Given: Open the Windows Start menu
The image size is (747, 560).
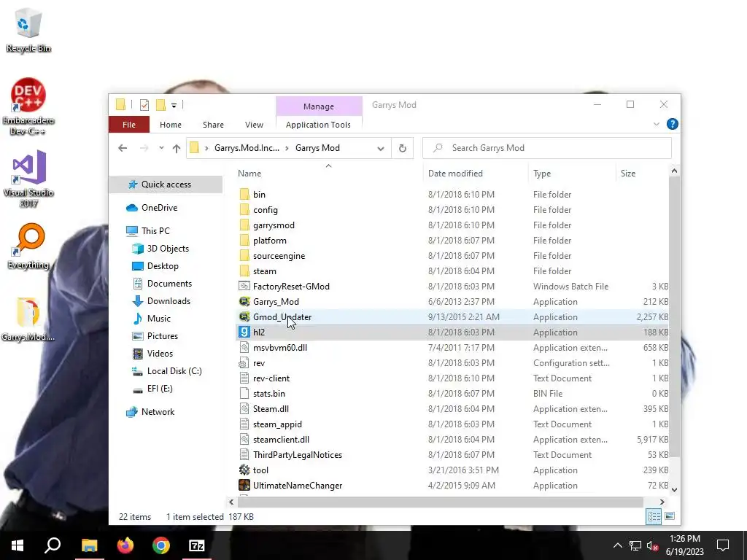Looking at the screenshot, I should pos(18,545).
